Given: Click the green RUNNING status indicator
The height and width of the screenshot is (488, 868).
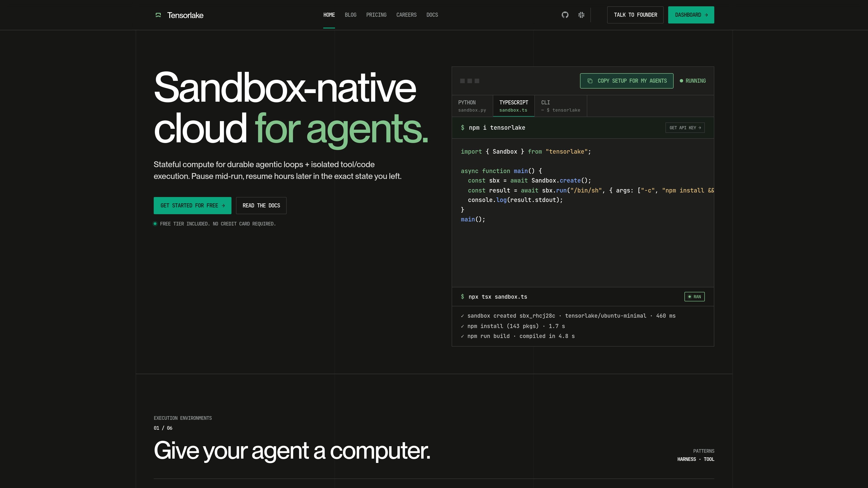Looking at the screenshot, I should click(693, 81).
